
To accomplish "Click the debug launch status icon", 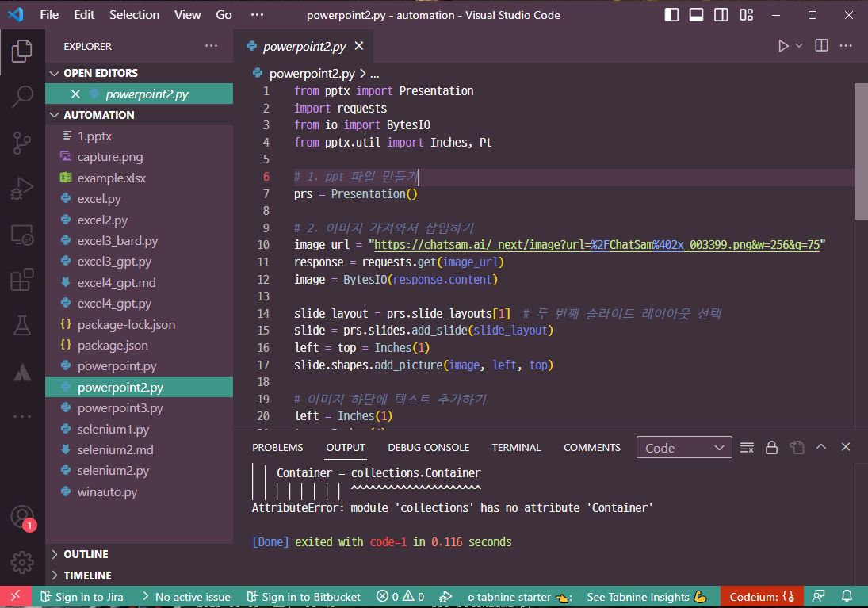I will (x=445, y=596).
